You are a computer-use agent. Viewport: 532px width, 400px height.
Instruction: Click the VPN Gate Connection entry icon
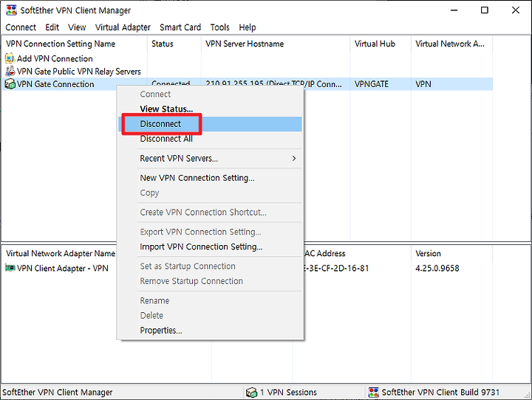click(x=10, y=84)
